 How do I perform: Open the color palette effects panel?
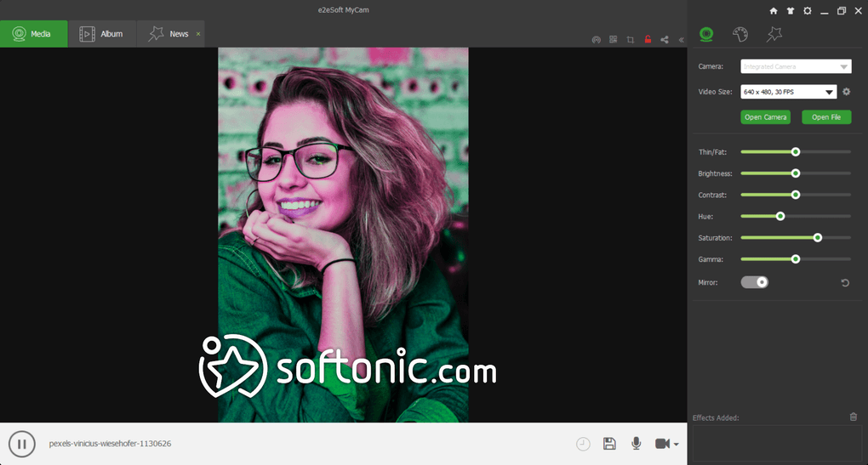pyautogui.click(x=740, y=34)
